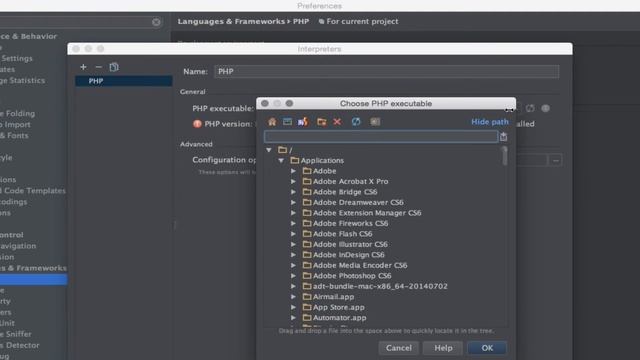Toggle show hidden files icon
Viewport: 640px width, 360px height.
tap(375, 122)
